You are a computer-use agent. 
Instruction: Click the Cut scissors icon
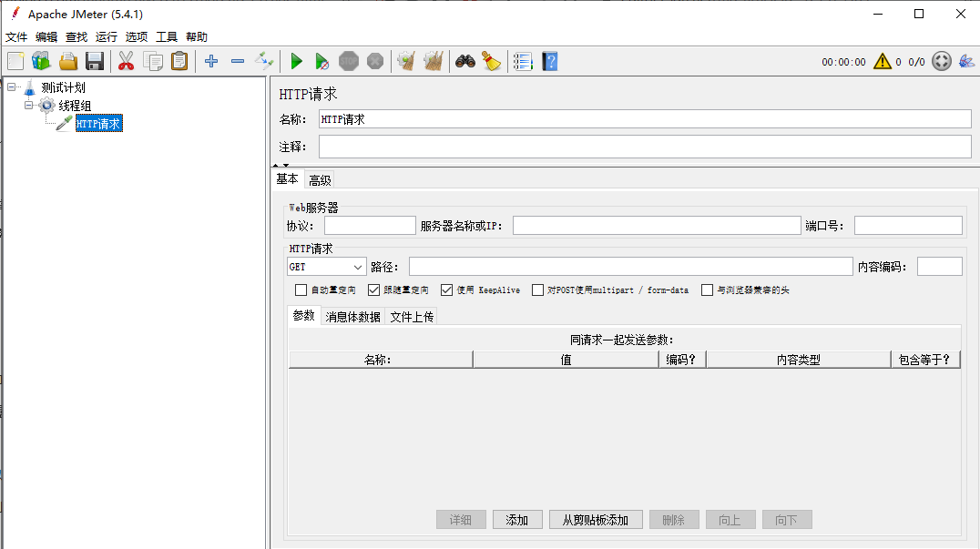127,61
